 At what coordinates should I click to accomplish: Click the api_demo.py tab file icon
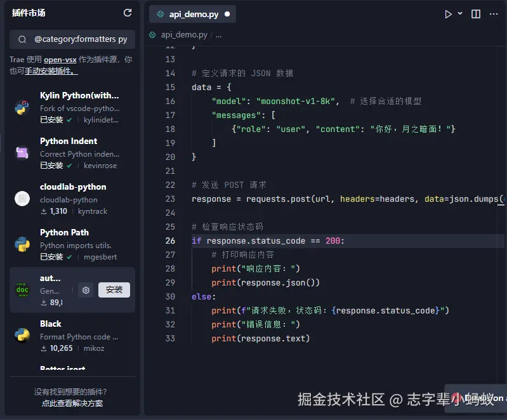161,14
